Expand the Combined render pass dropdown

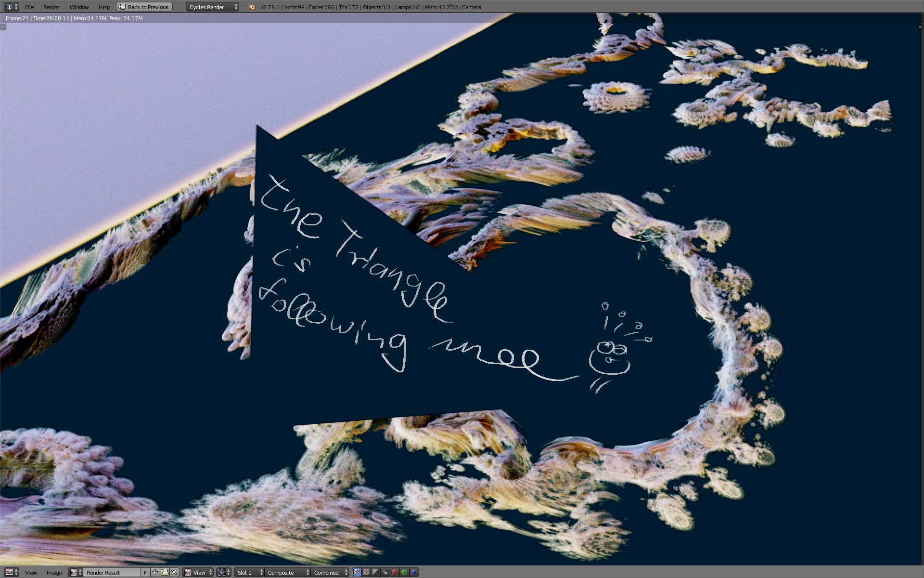point(331,572)
